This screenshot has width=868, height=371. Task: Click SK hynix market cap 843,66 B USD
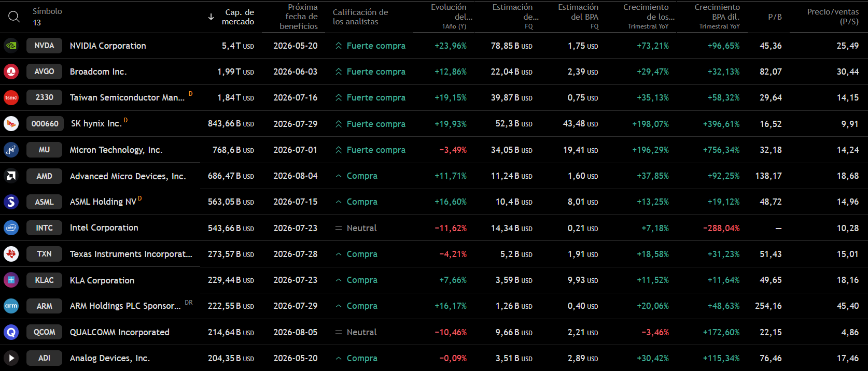(x=231, y=124)
